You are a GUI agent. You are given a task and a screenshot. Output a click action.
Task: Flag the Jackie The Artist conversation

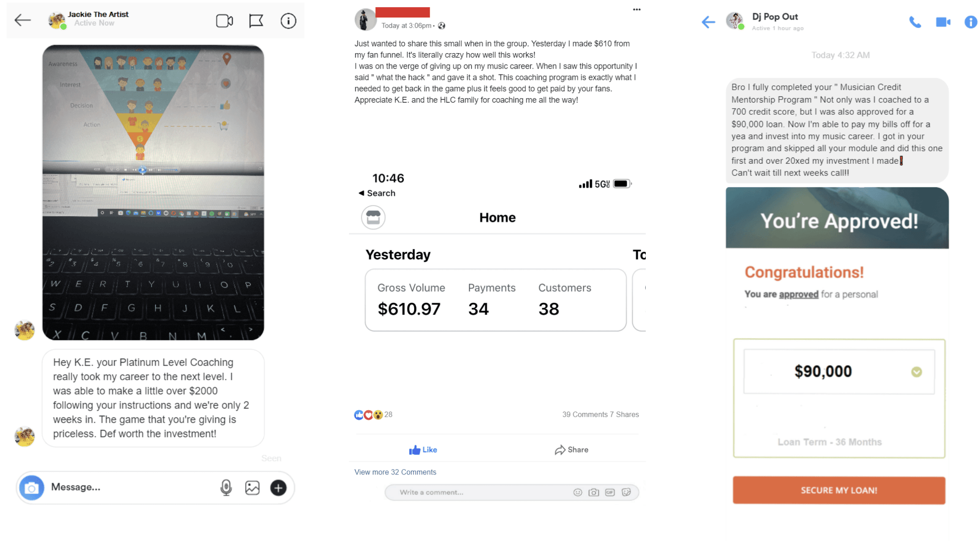[x=256, y=21]
